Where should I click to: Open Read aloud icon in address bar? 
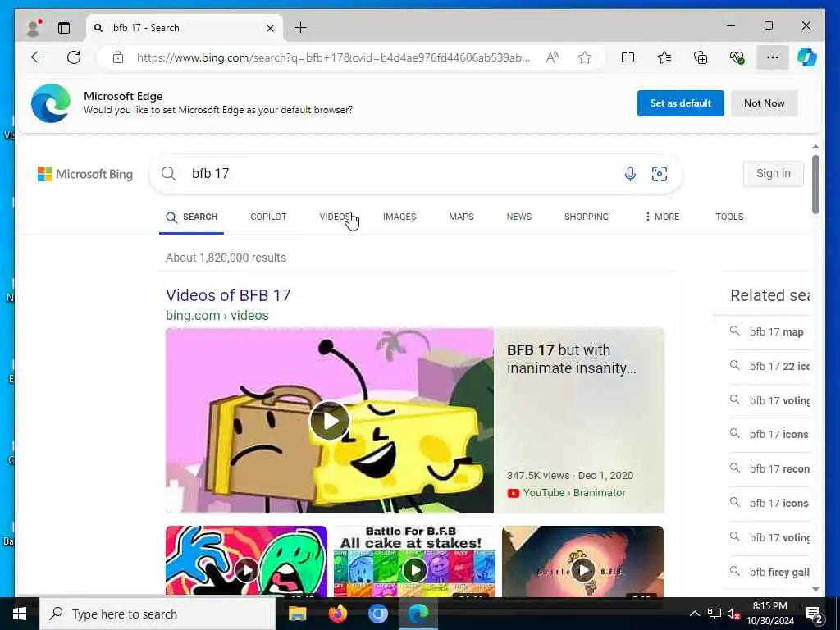click(x=552, y=57)
